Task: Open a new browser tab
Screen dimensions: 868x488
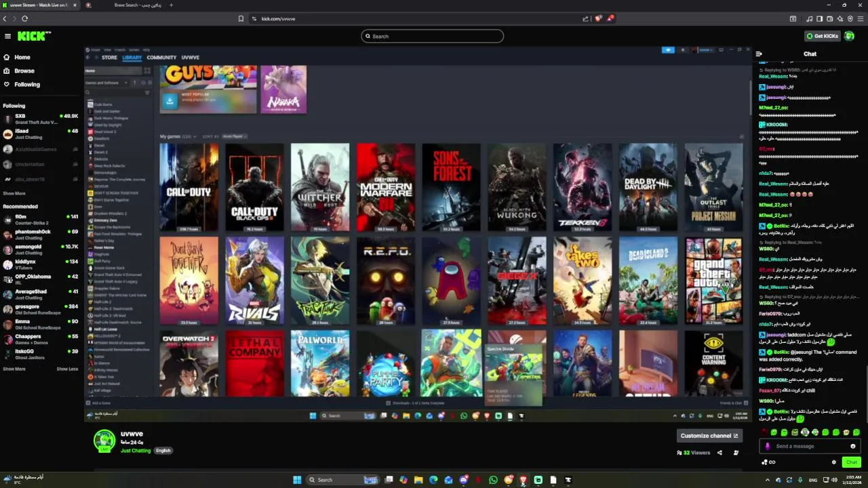Action: [x=171, y=5]
